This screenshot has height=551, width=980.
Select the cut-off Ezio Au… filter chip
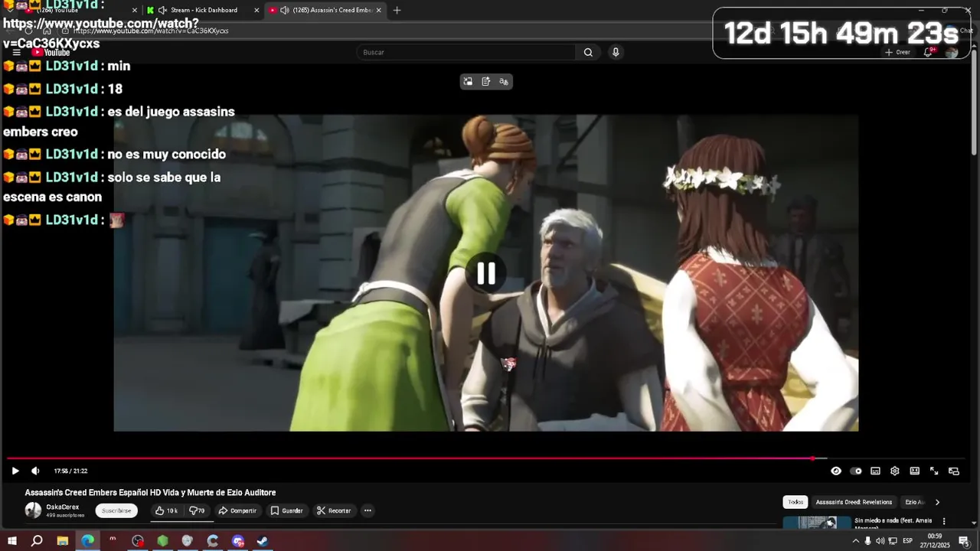point(914,502)
